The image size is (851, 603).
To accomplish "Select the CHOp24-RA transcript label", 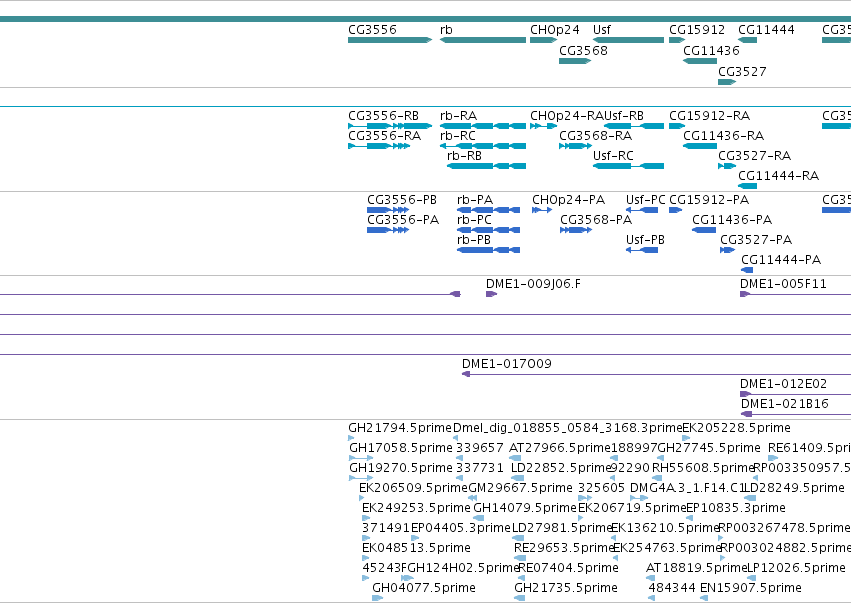I will tap(567, 116).
